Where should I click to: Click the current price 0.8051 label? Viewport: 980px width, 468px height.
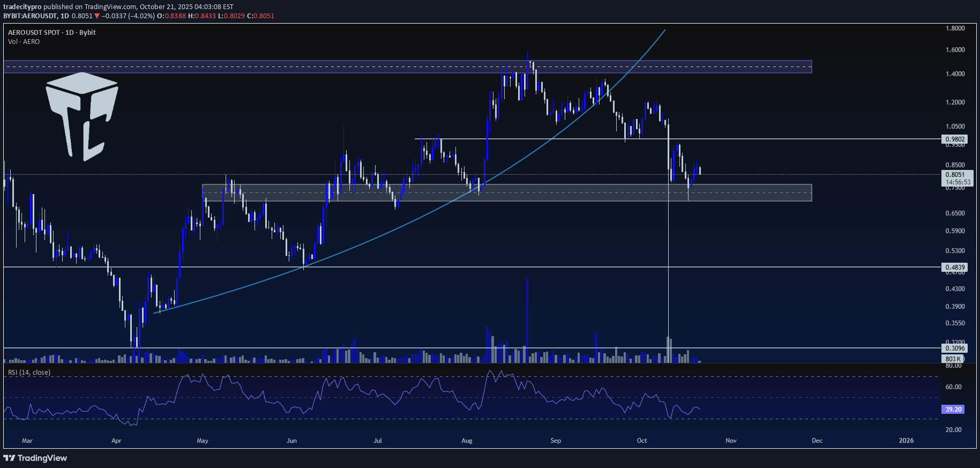click(x=955, y=175)
